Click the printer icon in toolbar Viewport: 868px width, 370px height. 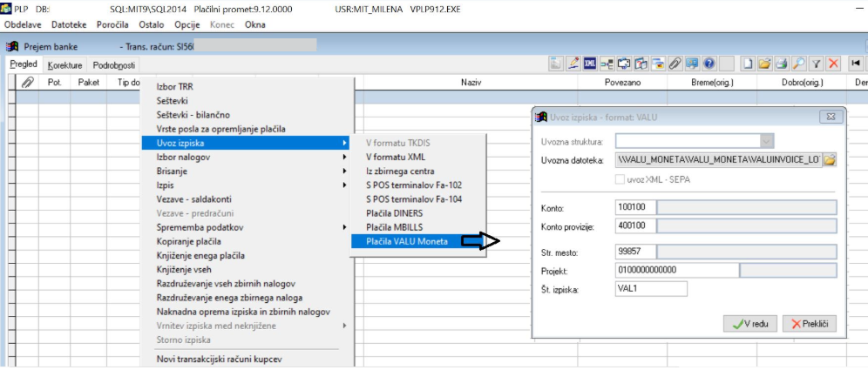(782, 64)
